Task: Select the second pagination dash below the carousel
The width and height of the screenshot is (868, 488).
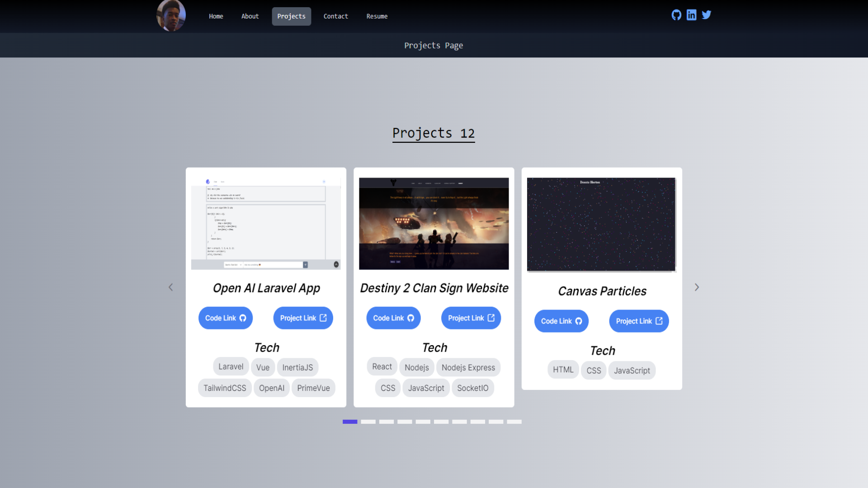Action: coord(368,422)
